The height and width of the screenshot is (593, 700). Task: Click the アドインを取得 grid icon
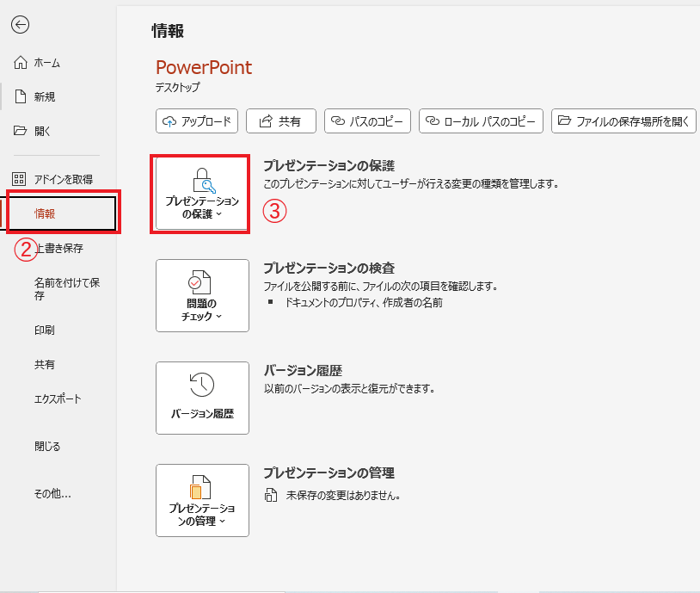[x=19, y=179]
